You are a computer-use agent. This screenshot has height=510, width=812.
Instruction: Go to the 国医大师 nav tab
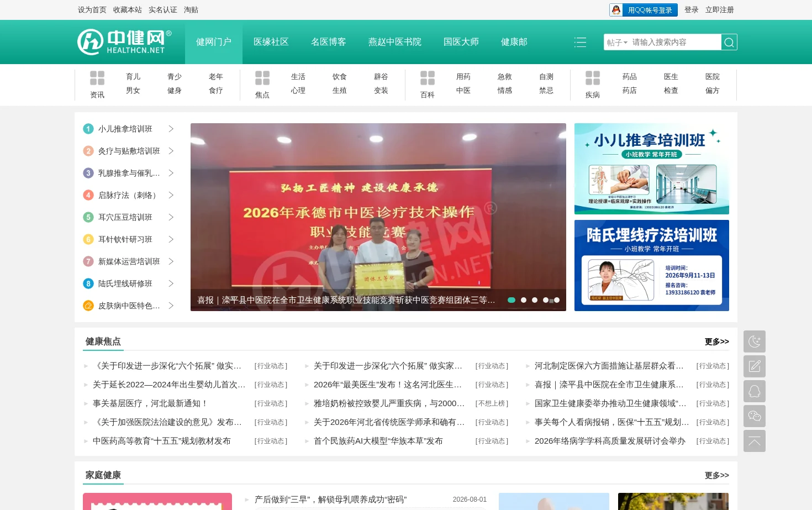click(x=461, y=42)
